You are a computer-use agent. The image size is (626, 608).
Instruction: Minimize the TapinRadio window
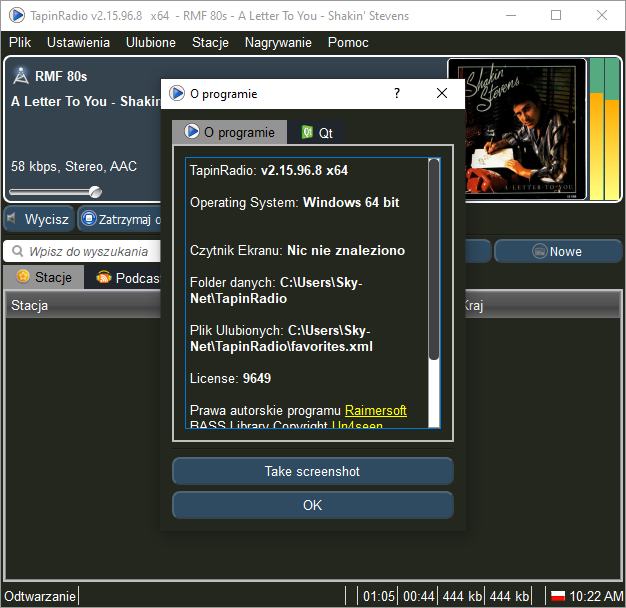pyautogui.click(x=511, y=16)
